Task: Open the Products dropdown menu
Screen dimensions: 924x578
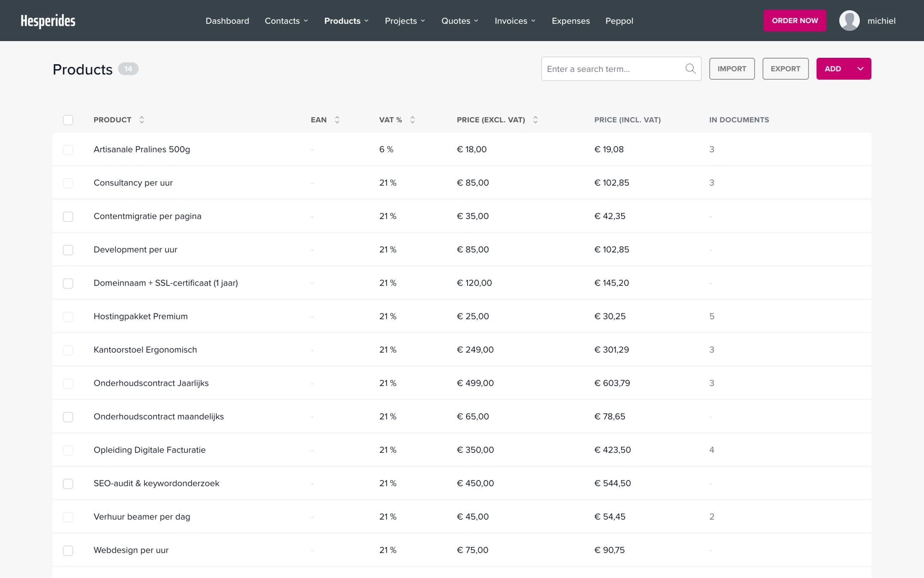Action: tap(346, 21)
